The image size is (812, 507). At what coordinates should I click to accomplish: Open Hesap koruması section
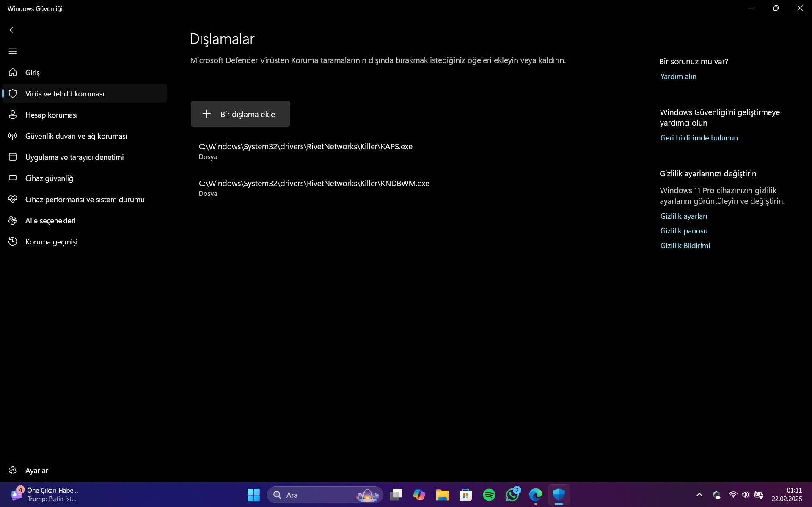(x=85, y=115)
